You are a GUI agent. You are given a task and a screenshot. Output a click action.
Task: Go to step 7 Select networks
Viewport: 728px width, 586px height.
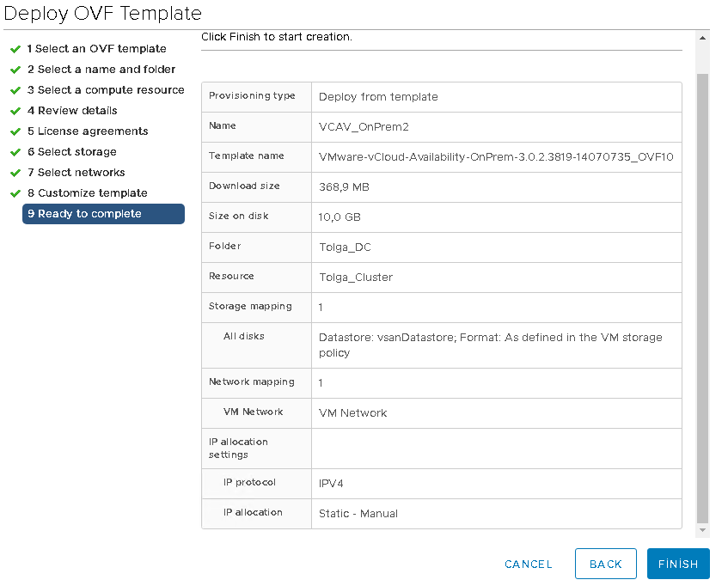pos(76,172)
